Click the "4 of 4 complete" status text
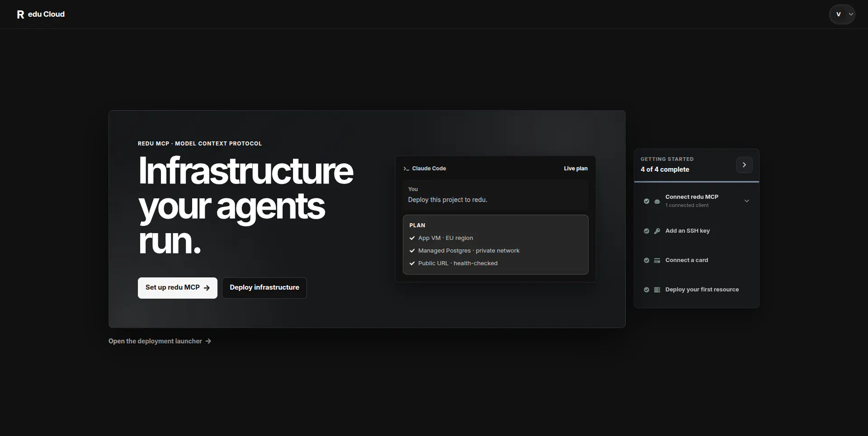 [x=665, y=169]
